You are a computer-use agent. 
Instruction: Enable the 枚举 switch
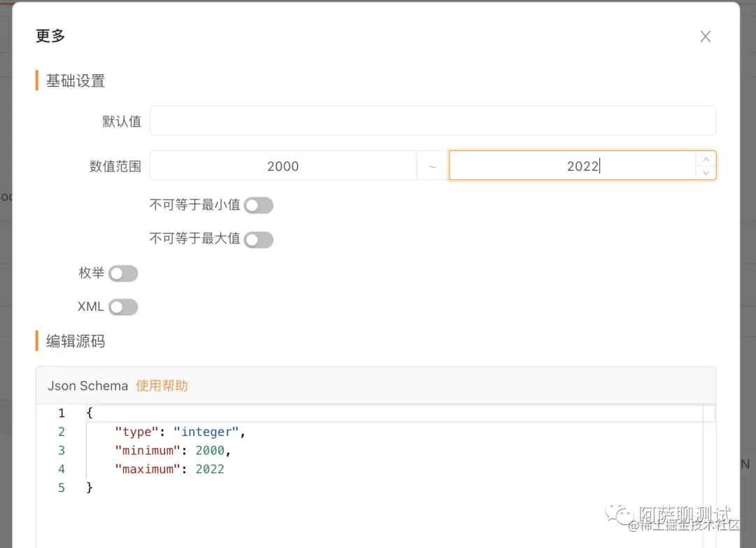point(123,274)
